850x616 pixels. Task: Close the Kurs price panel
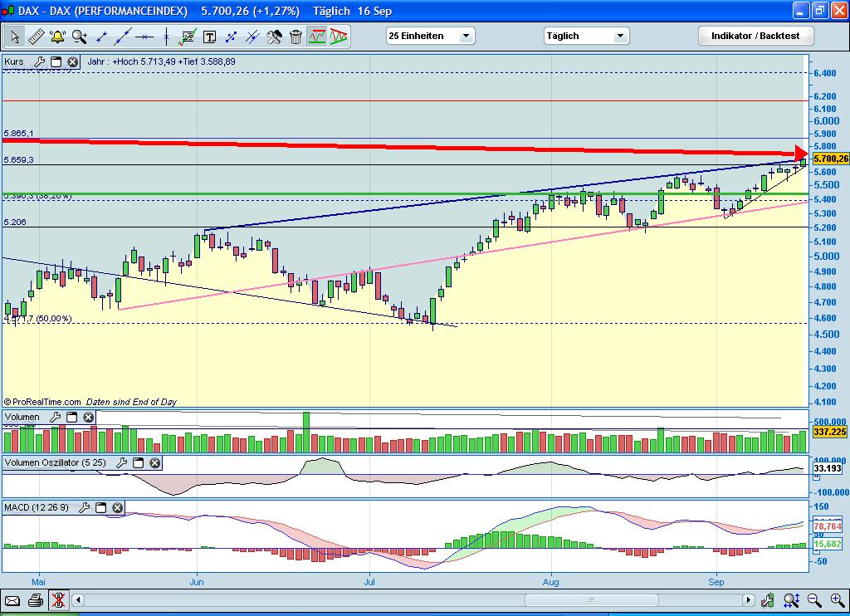coord(73,61)
